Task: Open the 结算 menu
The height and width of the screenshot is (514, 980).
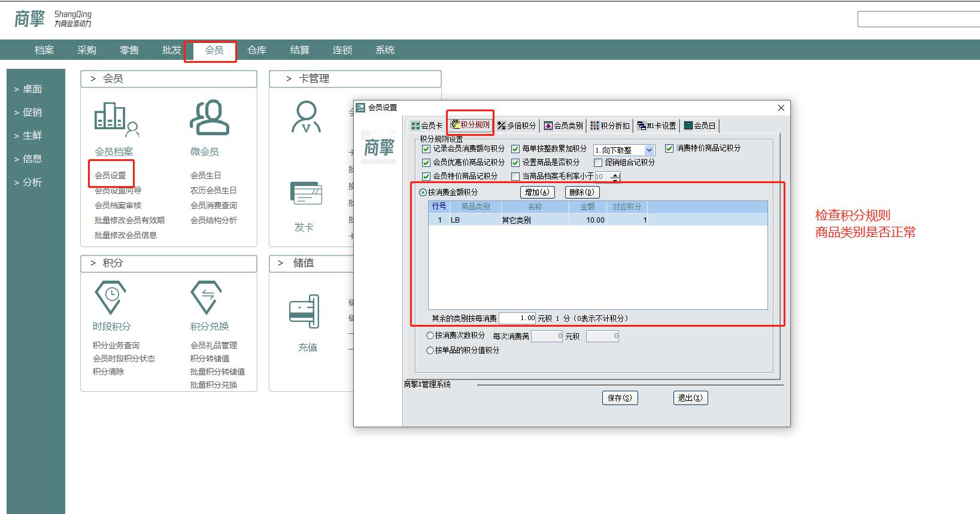Action: click(x=300, y=50)
